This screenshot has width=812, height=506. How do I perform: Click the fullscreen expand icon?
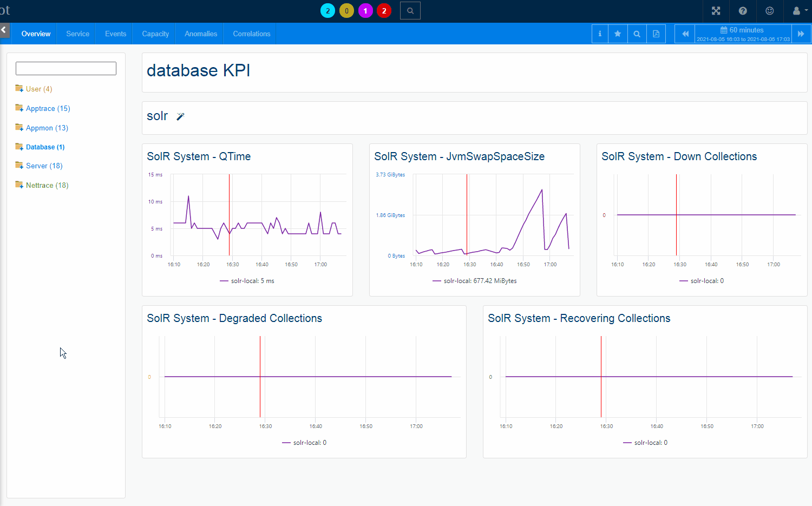coord(716,11)
